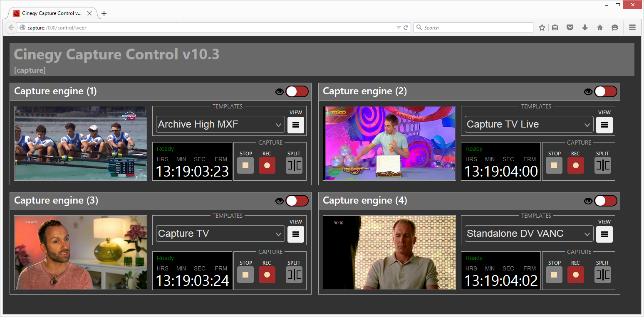Click the rowing preview of Capture engine (1)
This screenshot has height=317, width=644.
click(x=81, y=143)
